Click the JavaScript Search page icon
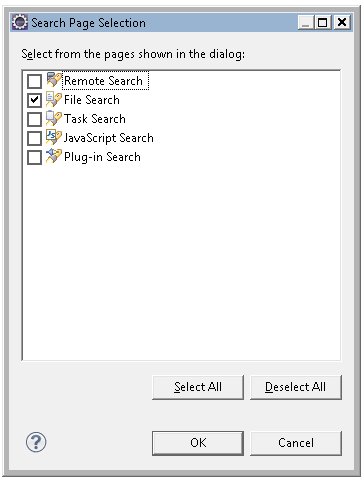This screenshot has height=480, width=364. [x=54, y=137]
